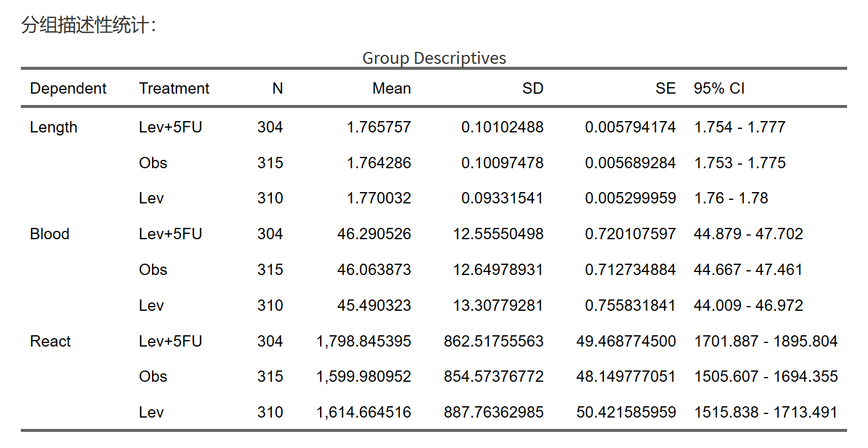Click the SD column header

point(532,88)
